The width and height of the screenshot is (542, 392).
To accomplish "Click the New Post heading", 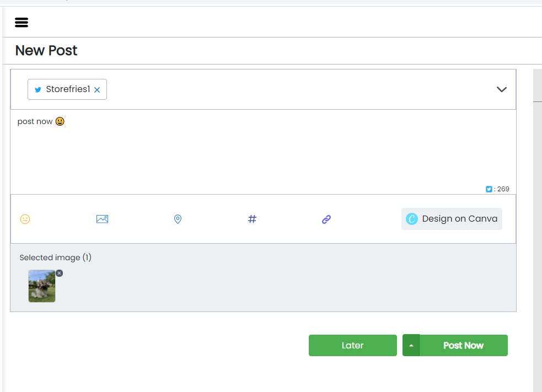I will (x=46, y=51).
